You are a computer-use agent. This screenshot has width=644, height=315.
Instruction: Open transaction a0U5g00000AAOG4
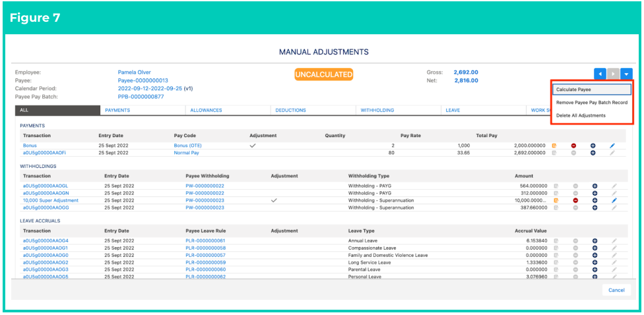(x=46, y=241)
